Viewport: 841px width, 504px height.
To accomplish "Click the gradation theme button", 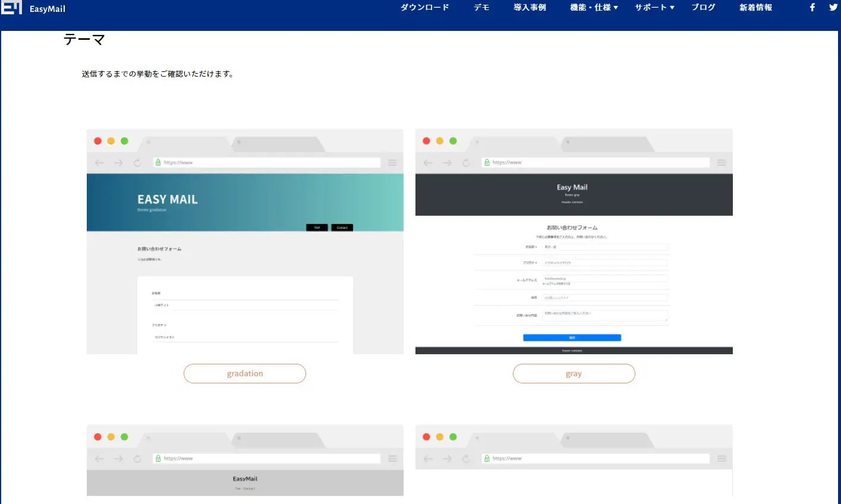I will pos(245,373).
